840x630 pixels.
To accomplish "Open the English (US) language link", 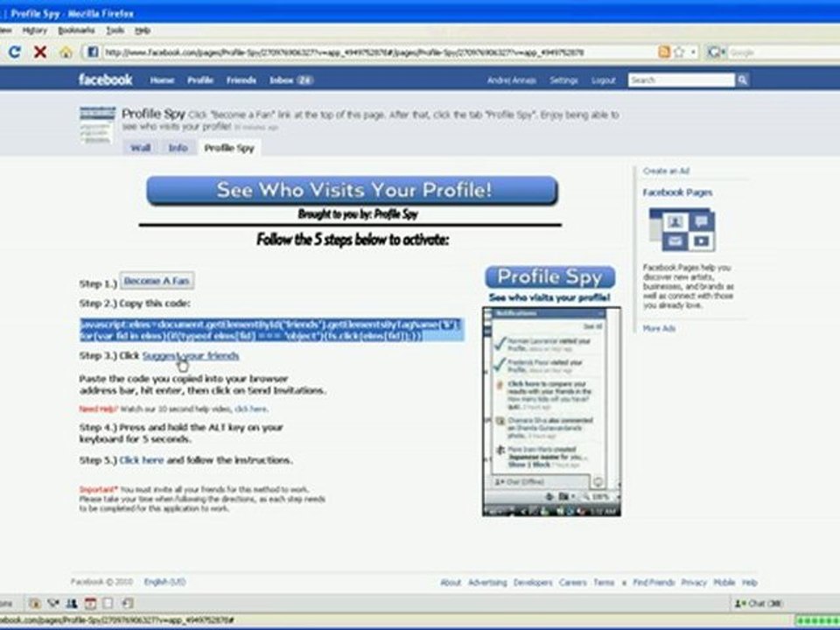I will (164, 582).
